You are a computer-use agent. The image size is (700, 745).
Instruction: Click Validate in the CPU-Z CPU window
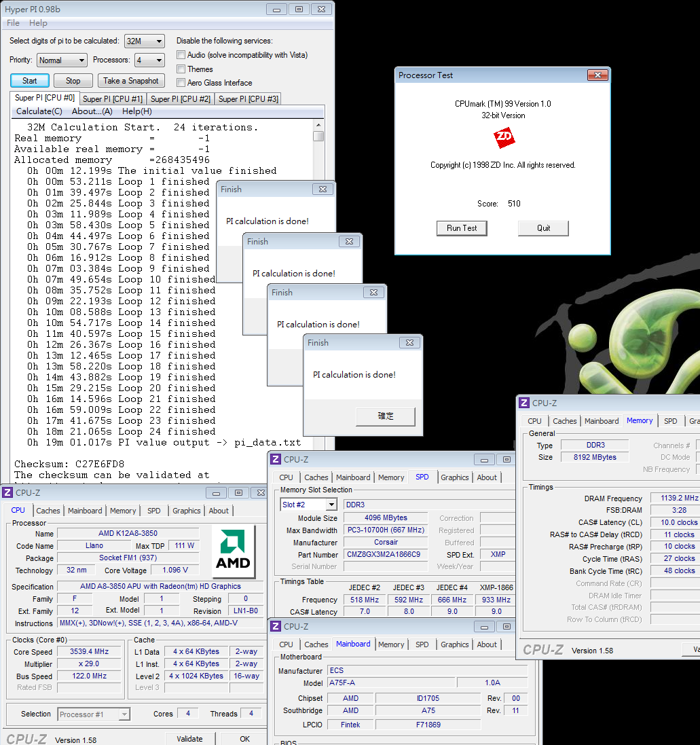coord(189,739)
